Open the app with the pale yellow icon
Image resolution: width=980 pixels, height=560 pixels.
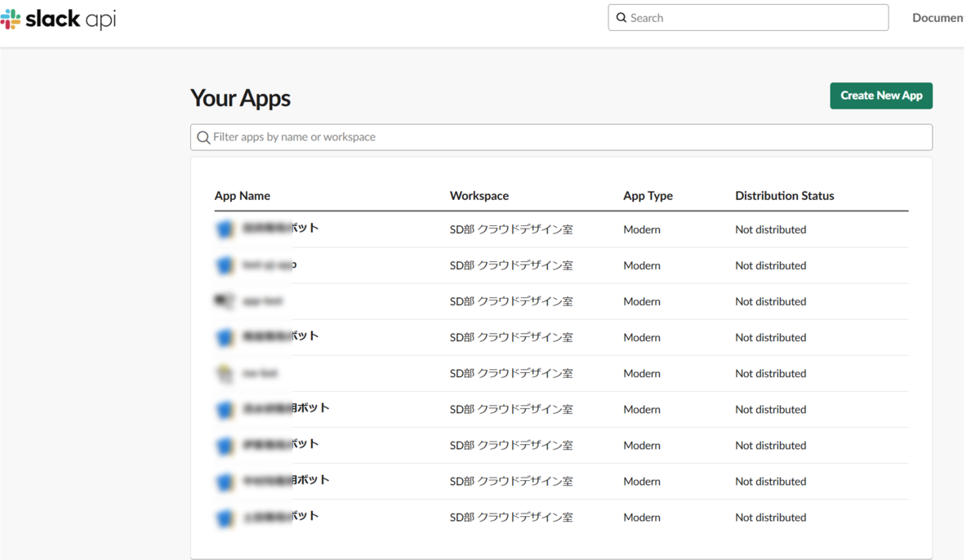pos(224,373)
